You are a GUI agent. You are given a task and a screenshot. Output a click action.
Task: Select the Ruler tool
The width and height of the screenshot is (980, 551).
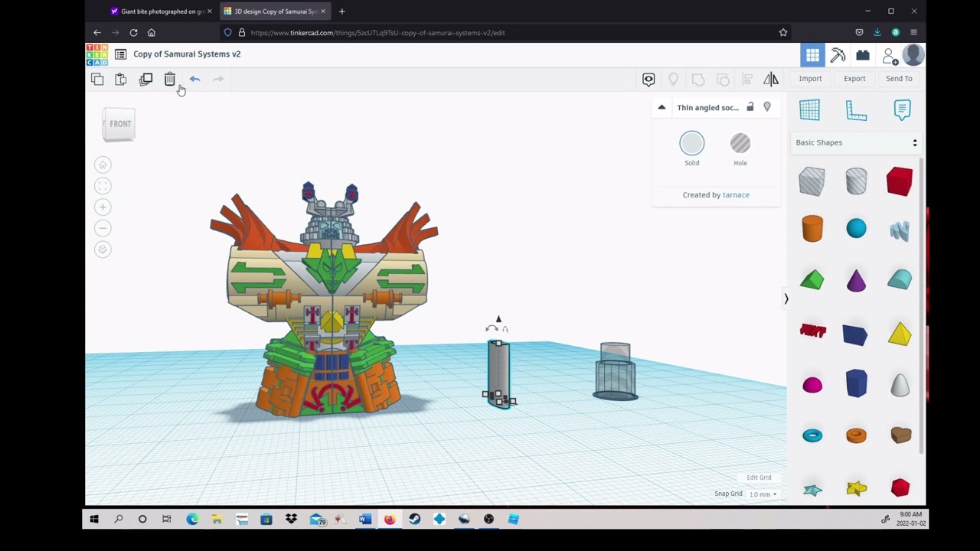(856, 110)
